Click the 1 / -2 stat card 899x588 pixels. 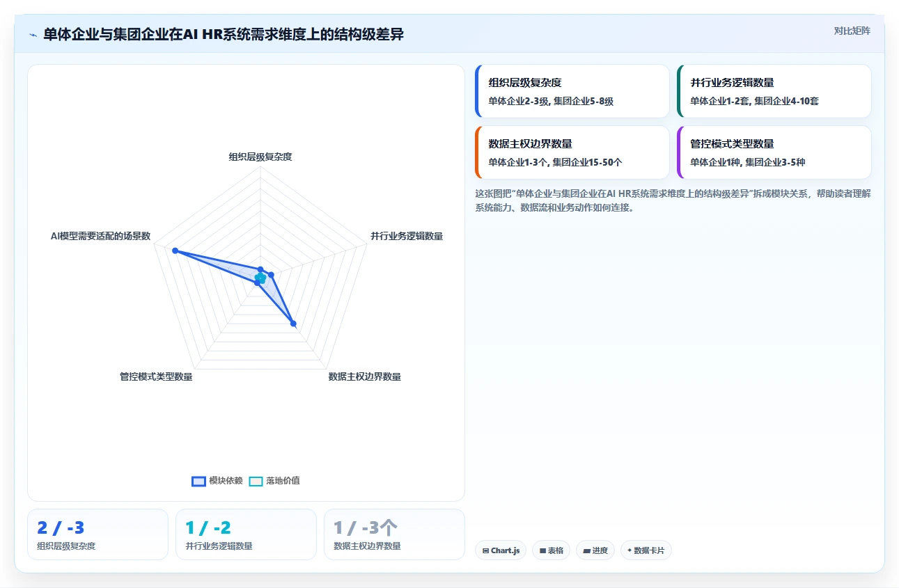pyautogui.click(x=246, y=534)
